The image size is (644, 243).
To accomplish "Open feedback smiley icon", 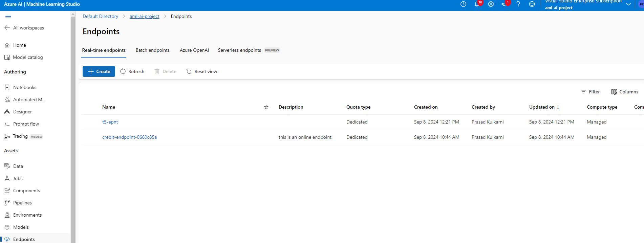I will (532, 4).
